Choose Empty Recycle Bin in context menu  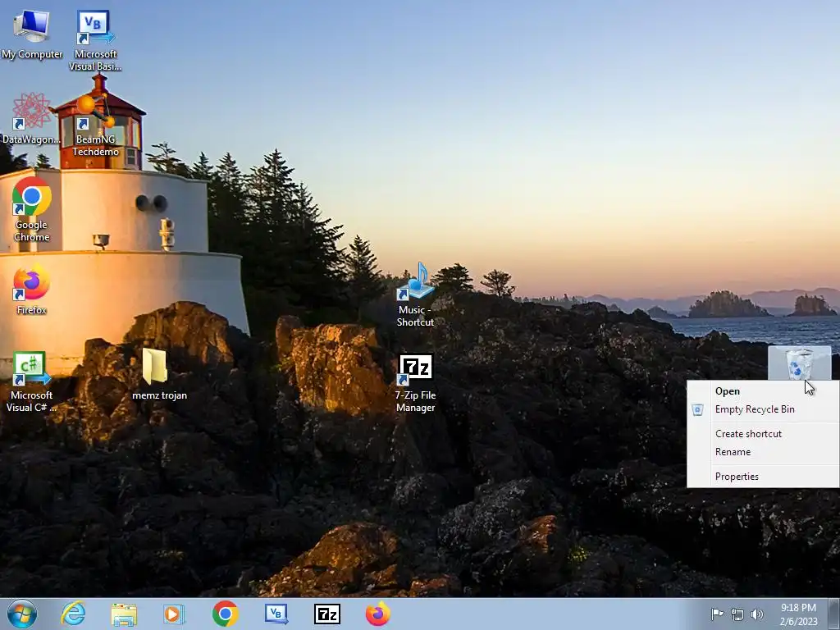click(x=763, y=409)
